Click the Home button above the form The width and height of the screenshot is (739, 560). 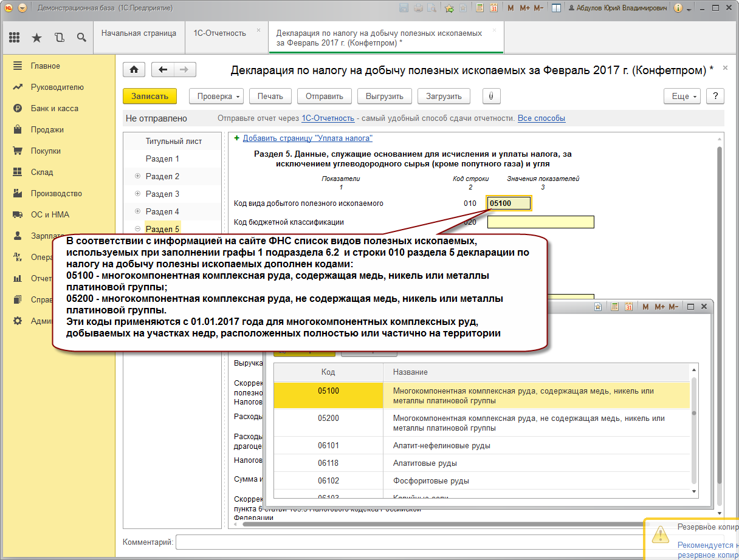134,70
